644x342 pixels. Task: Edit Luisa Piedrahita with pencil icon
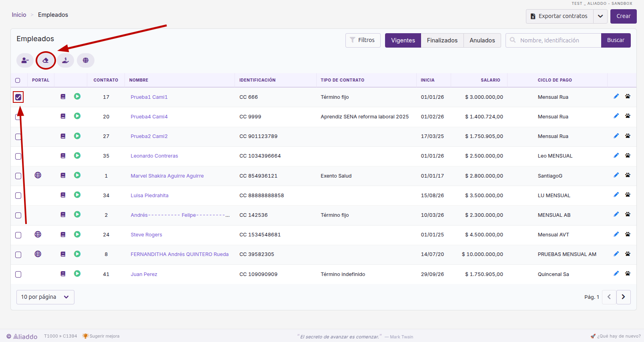click(616, 195)
